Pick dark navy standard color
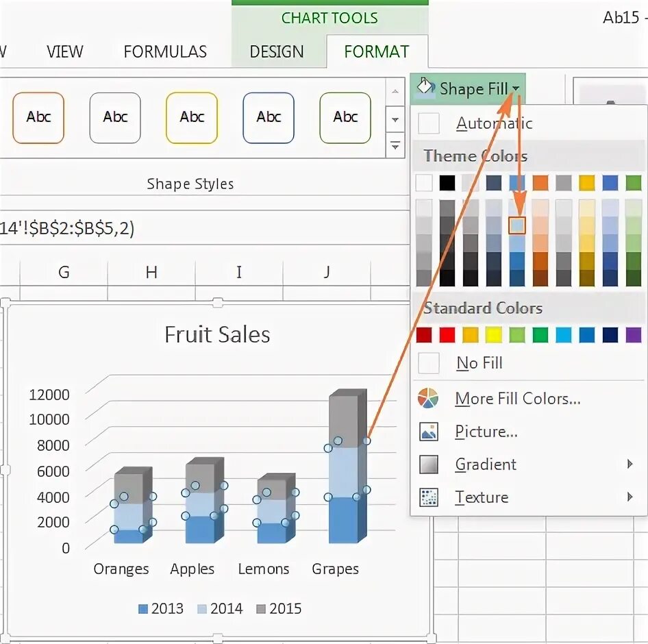 (610, 335)
